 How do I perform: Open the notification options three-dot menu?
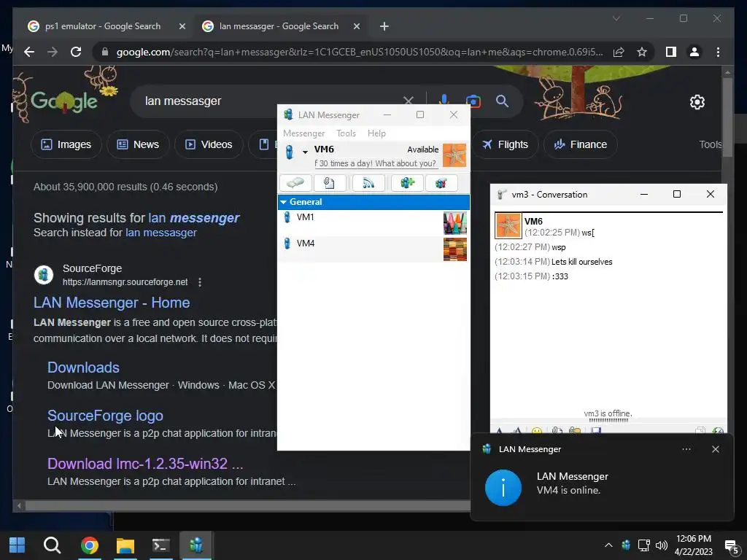pyautogui.click(x=686, y=449)
